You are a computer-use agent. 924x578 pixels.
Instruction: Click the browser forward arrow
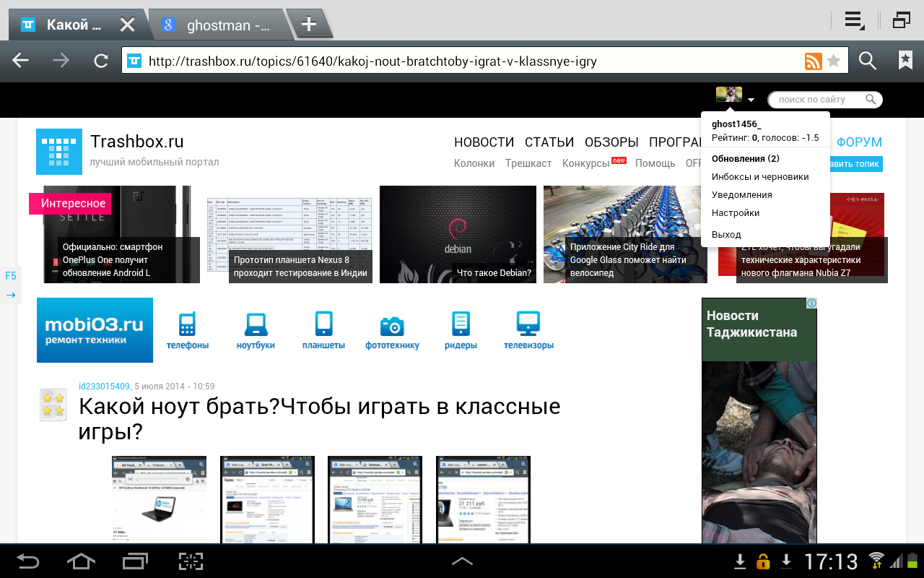(x=61, y=61)
